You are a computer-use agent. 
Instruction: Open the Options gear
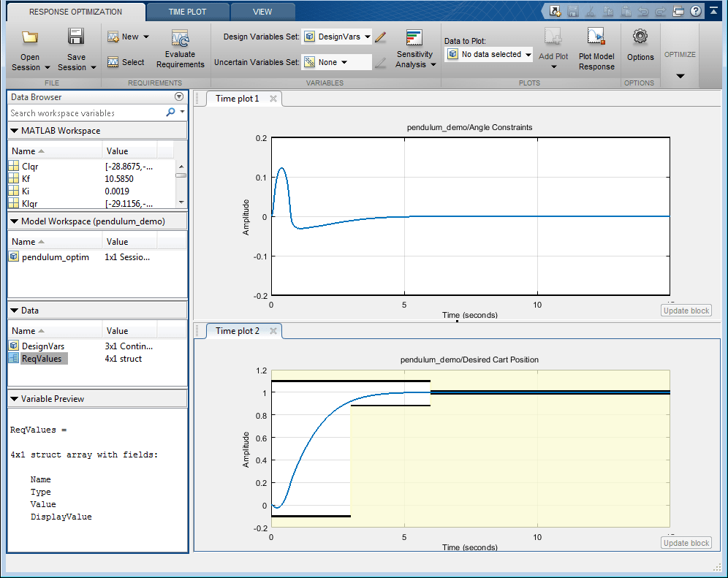[640, 37]
